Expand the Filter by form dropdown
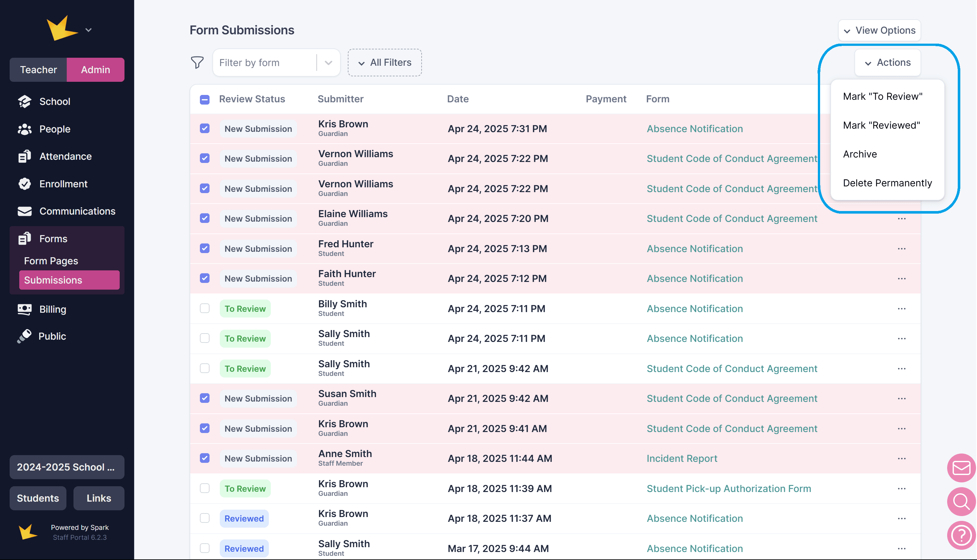This screenshot has width=977, height=560. pos(328,63)
